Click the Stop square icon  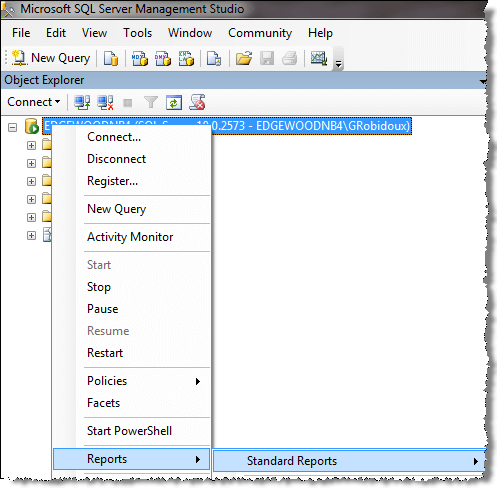(128, 103)
